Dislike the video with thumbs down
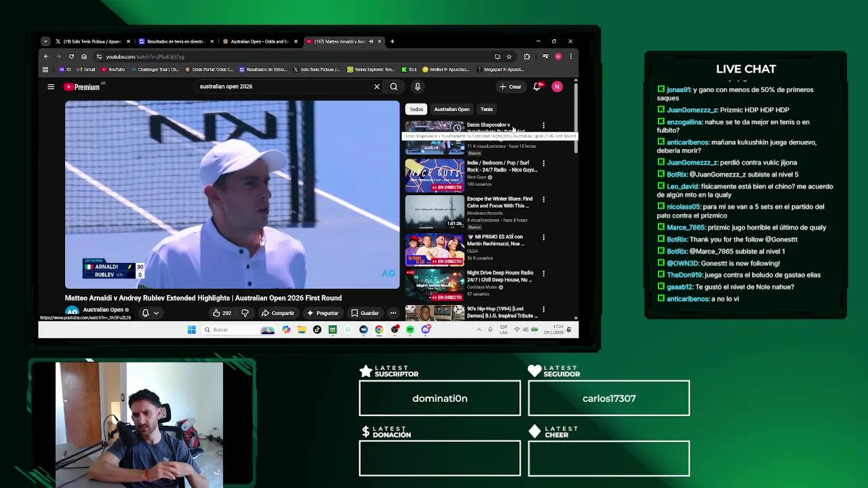 [245, 313]
